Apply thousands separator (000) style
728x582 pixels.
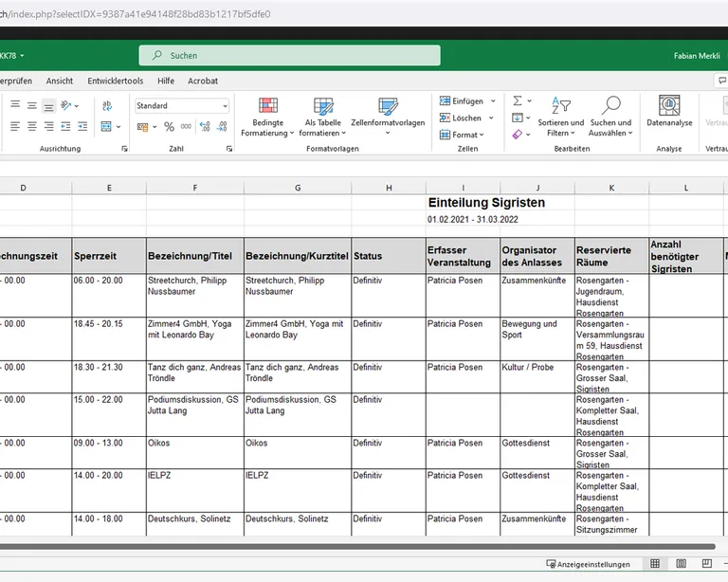(186, 126)
